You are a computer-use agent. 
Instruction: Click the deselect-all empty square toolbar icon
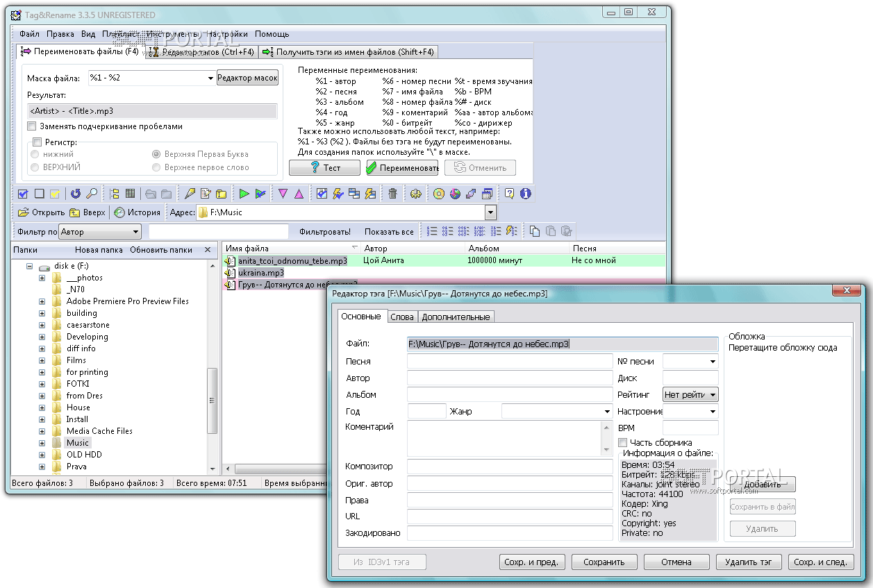[x=39, y=194]
